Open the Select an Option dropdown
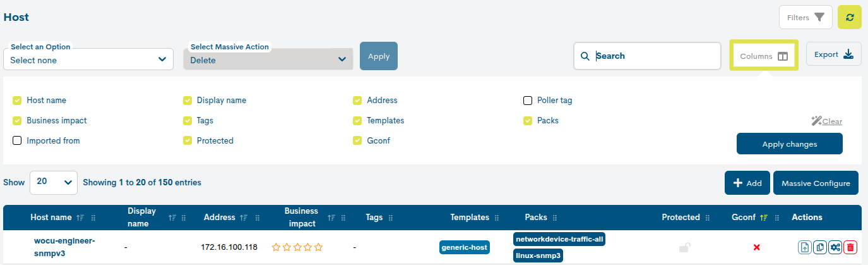868x265 pixels. click(x=88, y=59)
